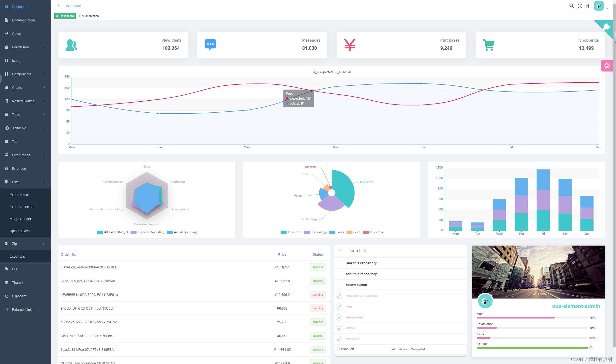The width and height of the screenshot is (616, 364).
Task: Toggle all todos with the chevron
Action: 340,250
